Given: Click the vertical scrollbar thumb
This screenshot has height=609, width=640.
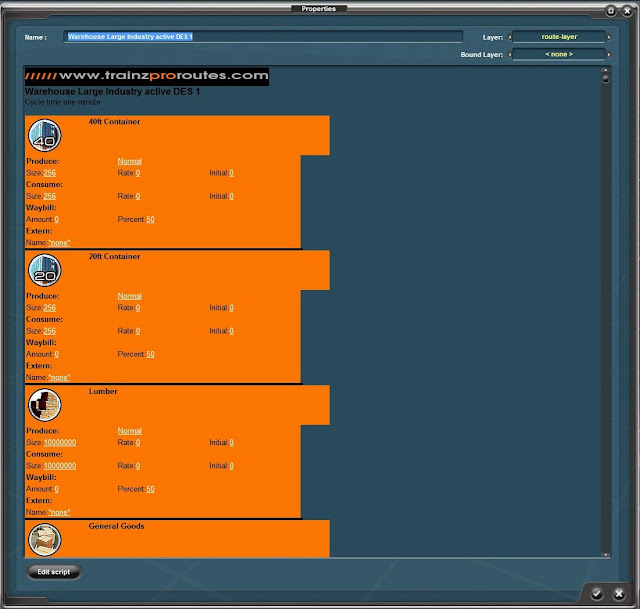Looking at the screenshot, I should tap(605, 78).
